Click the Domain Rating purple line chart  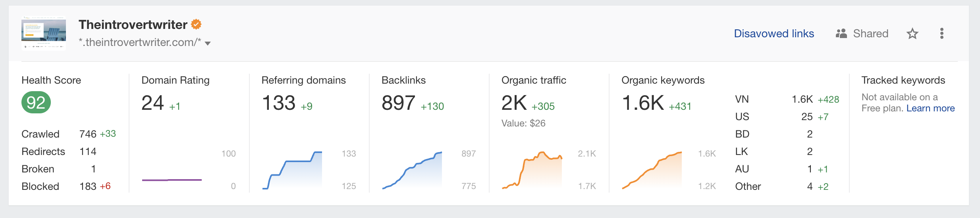click(x=172, y=180)
